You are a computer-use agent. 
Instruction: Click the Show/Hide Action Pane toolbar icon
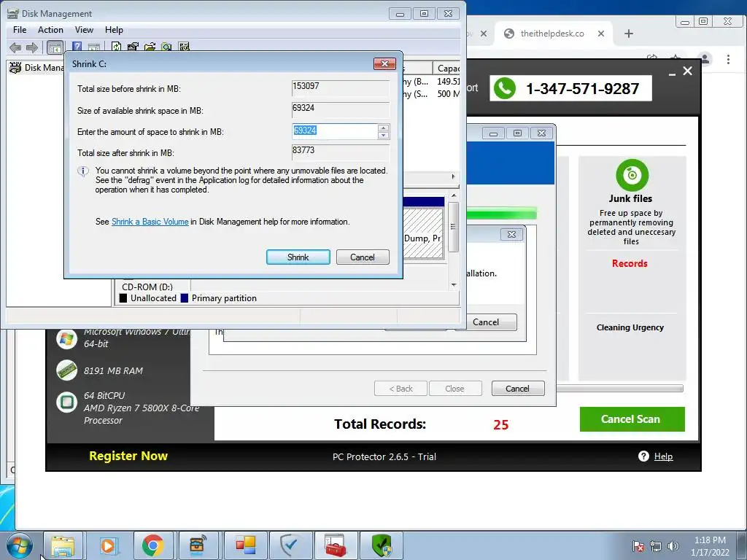(94, 47)
